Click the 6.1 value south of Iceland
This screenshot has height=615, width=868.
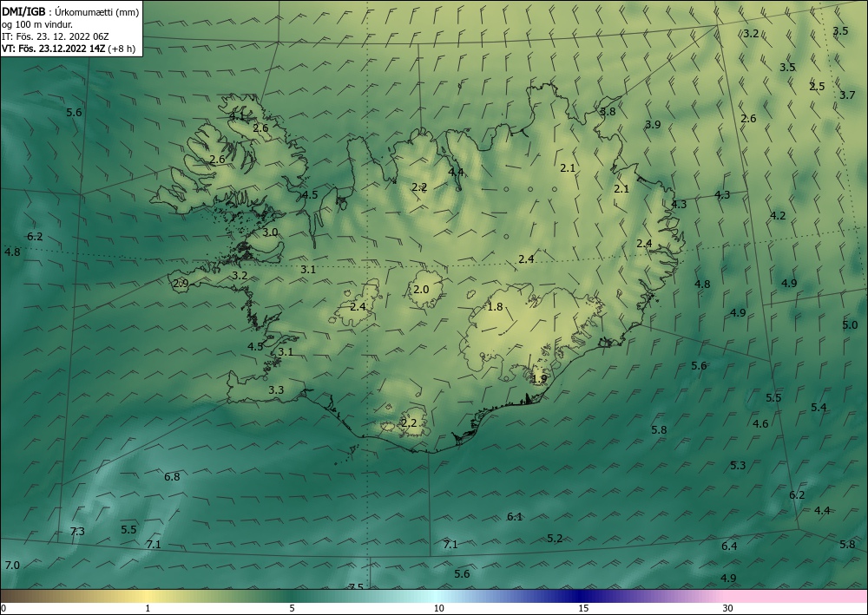[x=515, y=517]
